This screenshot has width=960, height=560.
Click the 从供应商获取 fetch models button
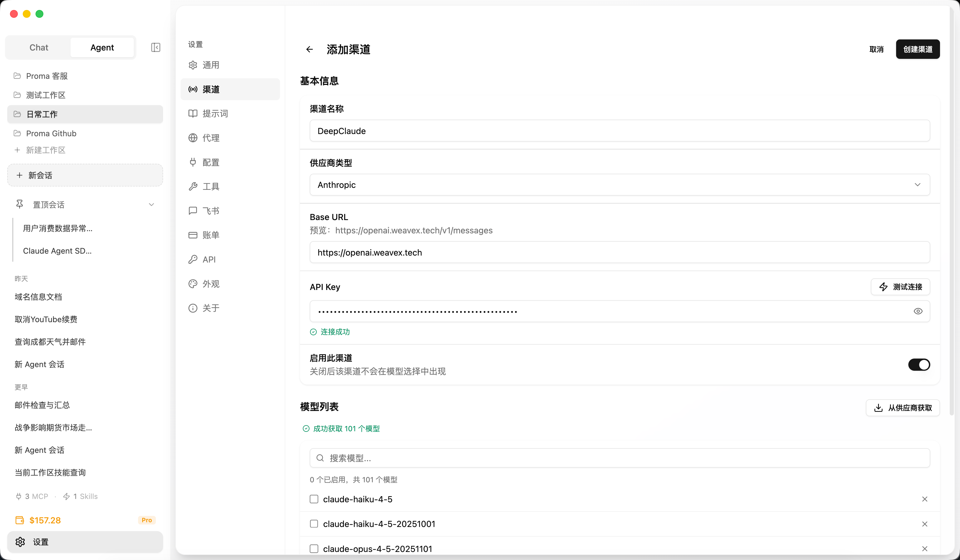click(x=902, y=408)
